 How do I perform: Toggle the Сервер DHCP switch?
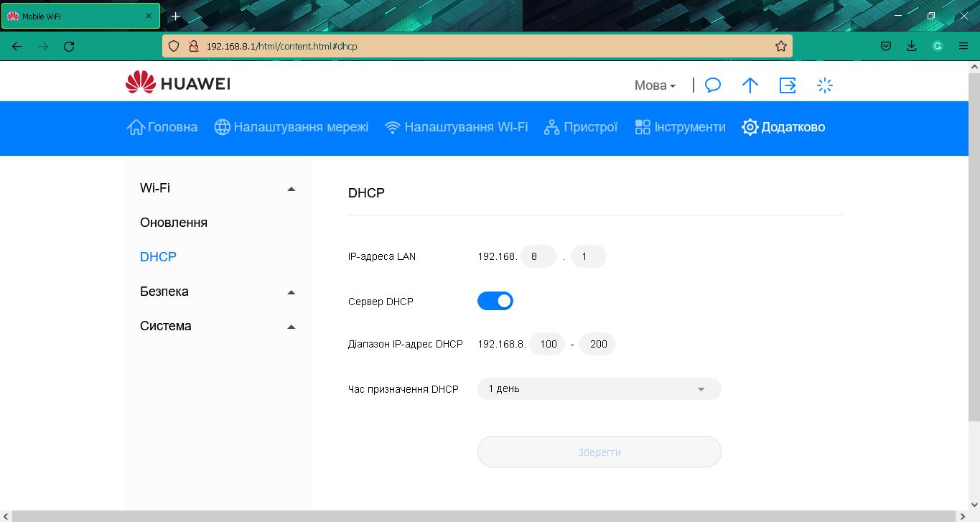495,301
